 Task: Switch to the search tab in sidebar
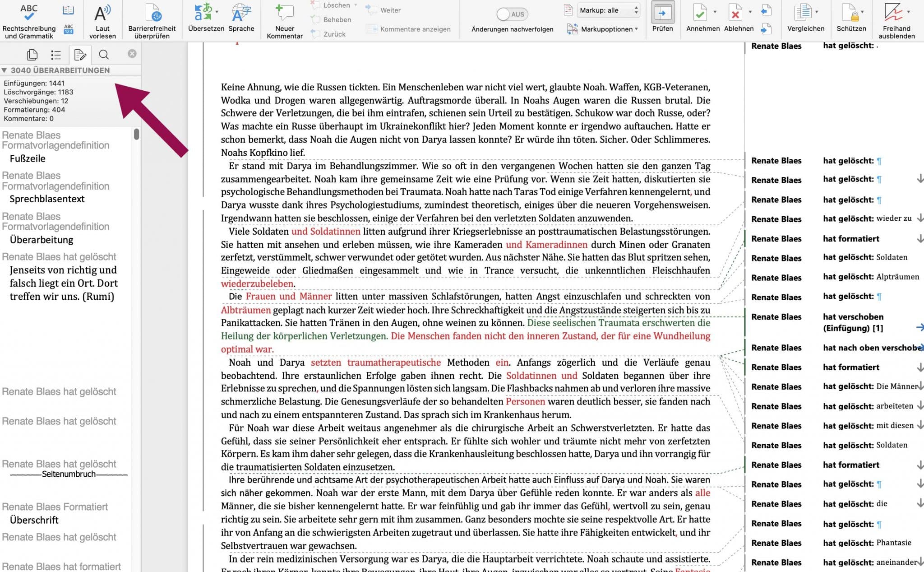104,55
